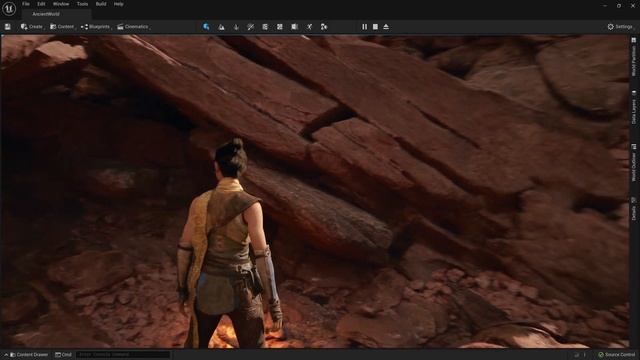Switch to Fracture mode icon
This screenshot has width=640, height=360.
(x=280, y=27)
